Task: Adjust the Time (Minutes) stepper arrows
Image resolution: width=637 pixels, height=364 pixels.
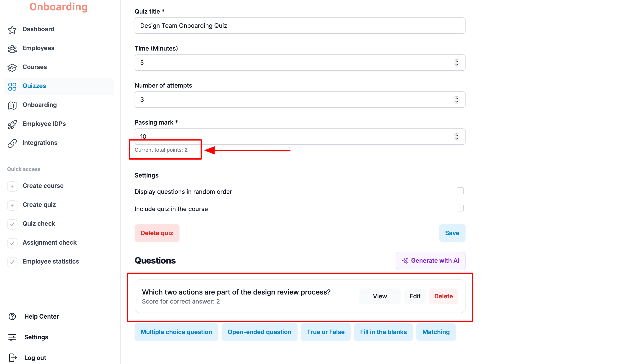Action: 456,63
